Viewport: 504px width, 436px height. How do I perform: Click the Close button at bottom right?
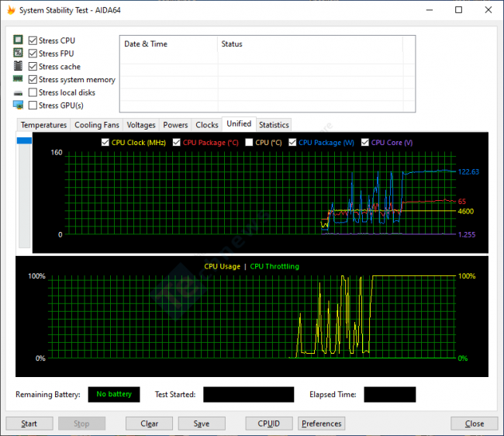[474, 424]
